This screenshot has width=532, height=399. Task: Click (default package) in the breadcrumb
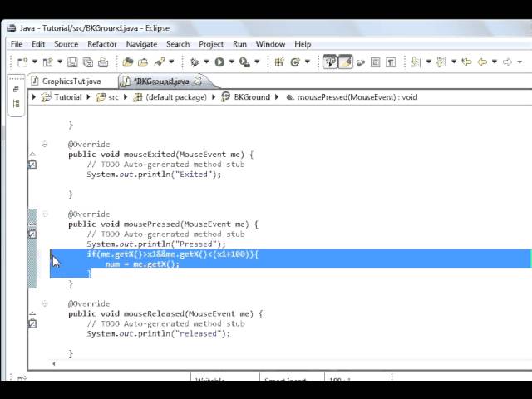pos(176,97)
